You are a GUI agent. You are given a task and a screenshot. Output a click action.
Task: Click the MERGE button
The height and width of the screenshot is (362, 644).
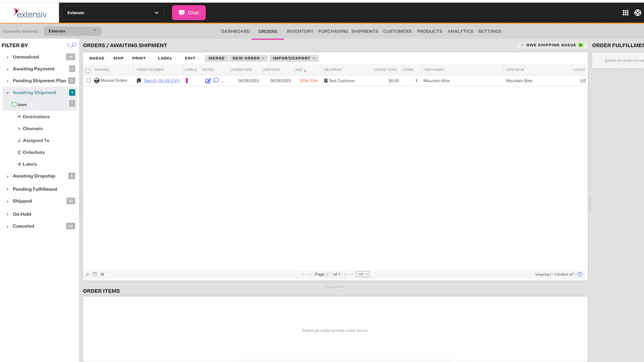click(216, 58)
